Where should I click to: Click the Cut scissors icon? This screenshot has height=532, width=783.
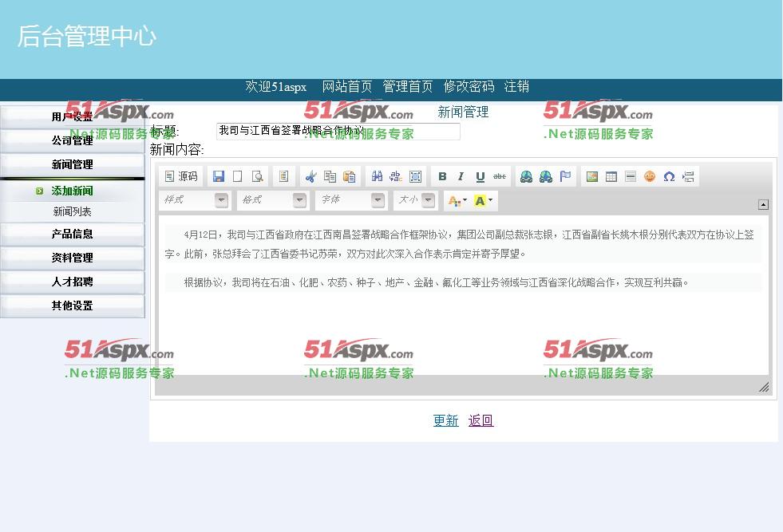click(x=310, y=176)
